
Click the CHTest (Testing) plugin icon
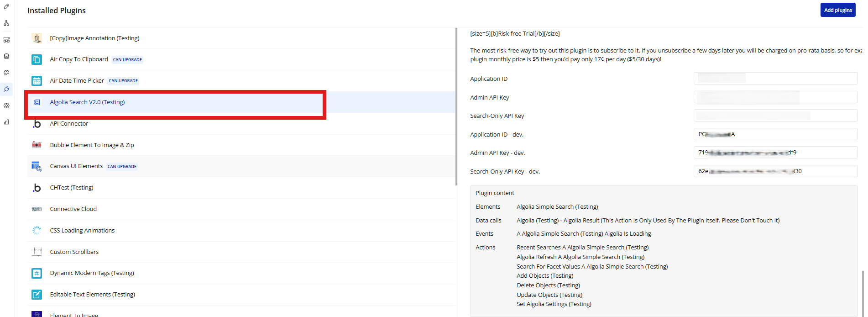(37, 188)
